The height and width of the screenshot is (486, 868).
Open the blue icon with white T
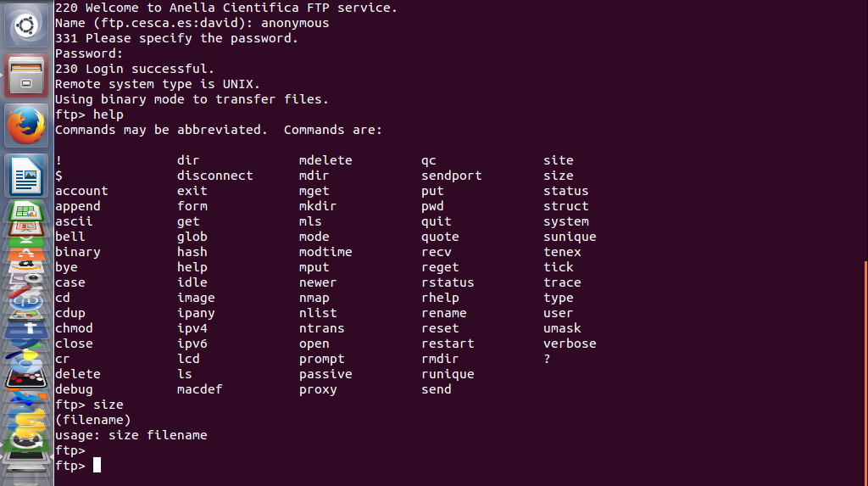[26, 330]
